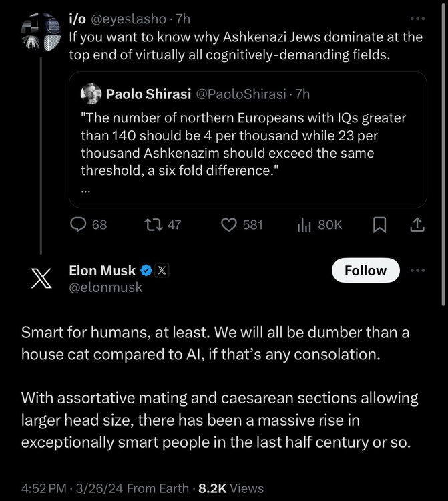Screen dimensions: 448x501
Task: Click the repost icon showing 47
Action: [x=154, y=225]
